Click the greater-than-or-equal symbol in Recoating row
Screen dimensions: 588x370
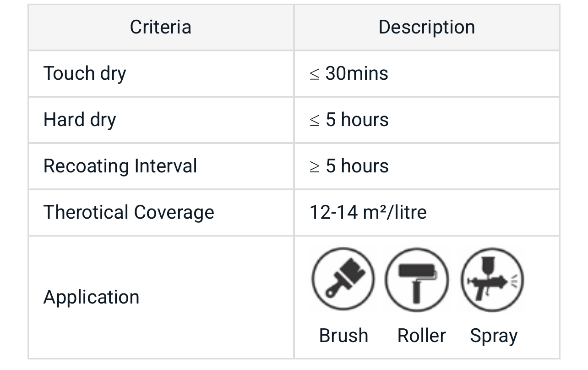[x=314, y=167]
